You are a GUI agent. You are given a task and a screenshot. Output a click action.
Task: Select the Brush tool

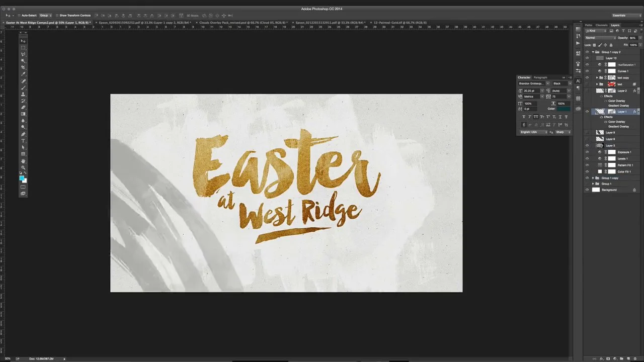click(23, 87)
